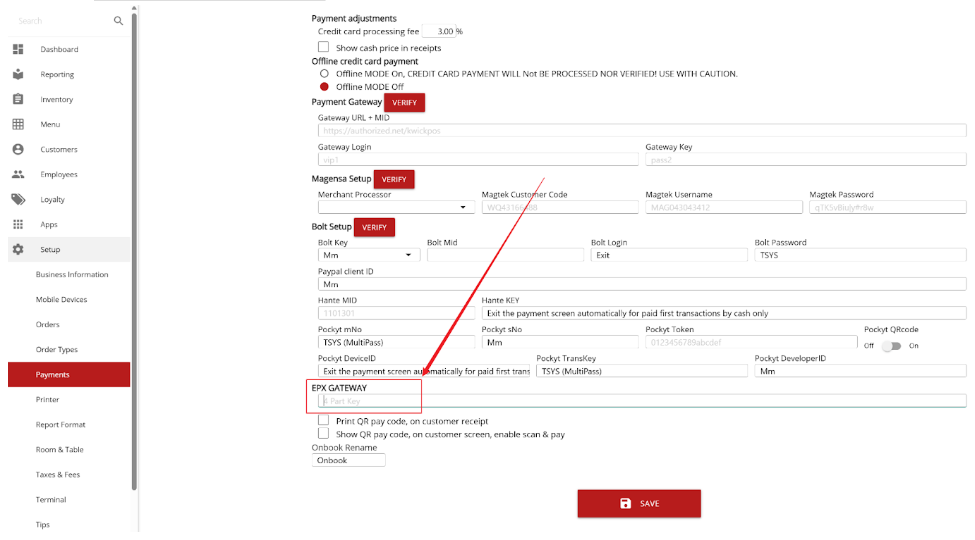Click the Pockyt TransKey field

pos(642,371)
